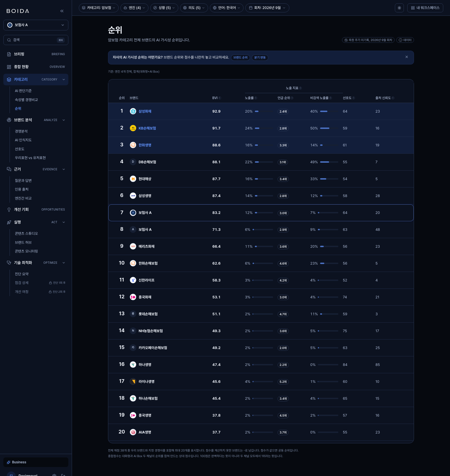Open 인용 출처 in the sidebar
The image size is (450, 476).
[x=22, y=189]
